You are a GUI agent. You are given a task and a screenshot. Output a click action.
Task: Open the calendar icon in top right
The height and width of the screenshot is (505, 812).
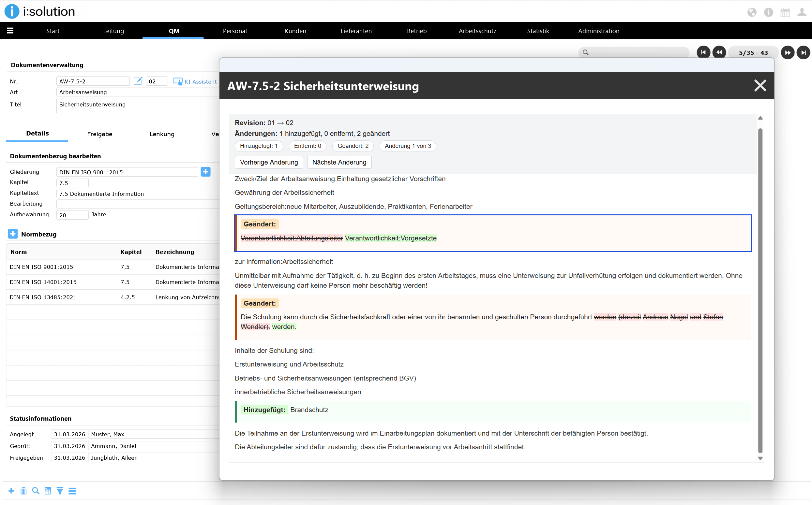(x=785, y=12)
